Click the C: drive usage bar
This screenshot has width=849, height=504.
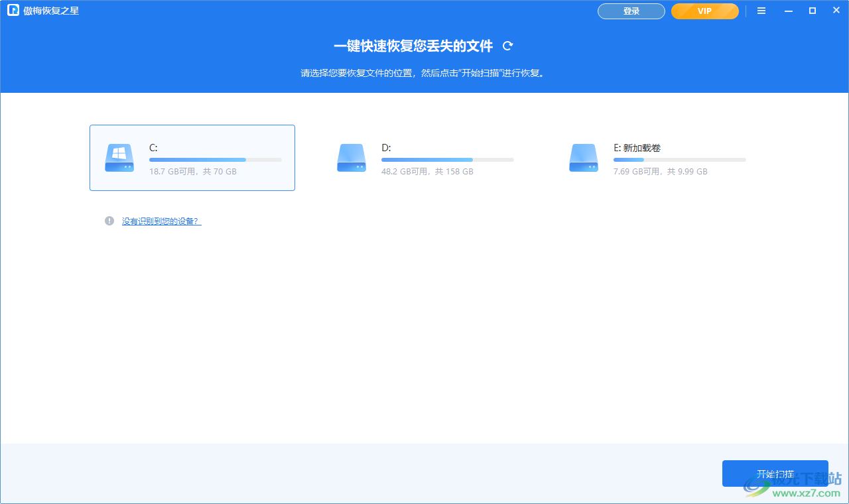[x=216, y=160]
